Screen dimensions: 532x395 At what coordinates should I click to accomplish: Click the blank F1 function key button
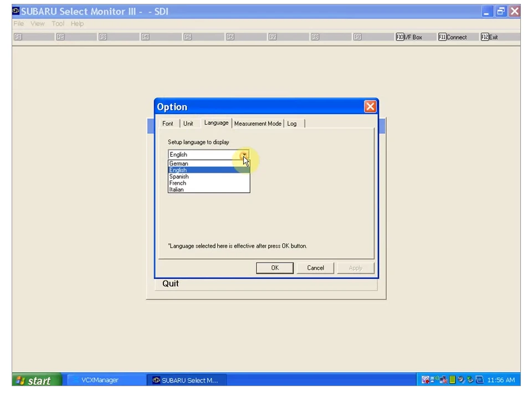[33, 37]
